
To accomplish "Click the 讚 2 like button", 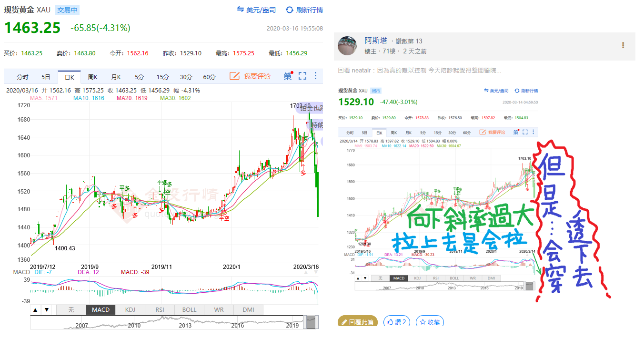I will coord(397,322).
